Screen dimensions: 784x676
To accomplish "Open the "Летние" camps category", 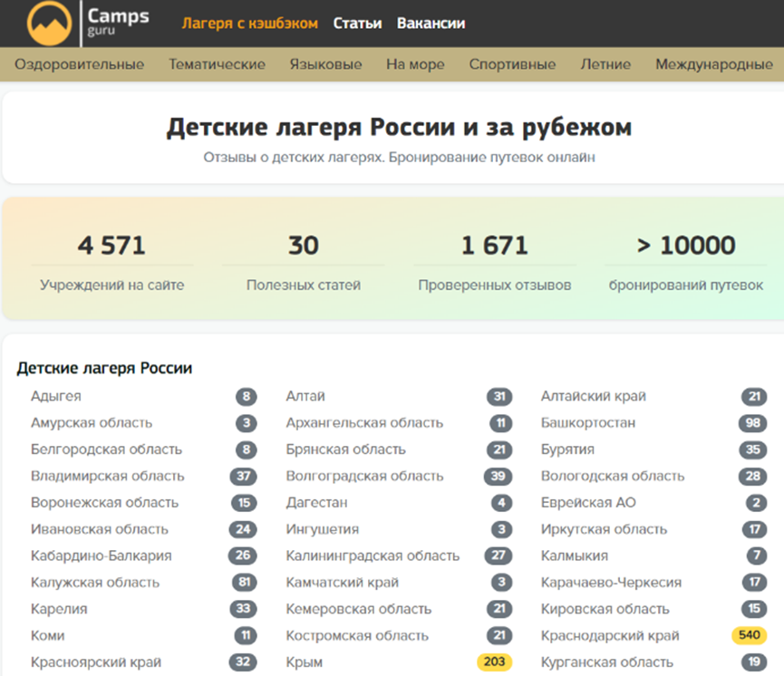I will click(x=605, y=64).
